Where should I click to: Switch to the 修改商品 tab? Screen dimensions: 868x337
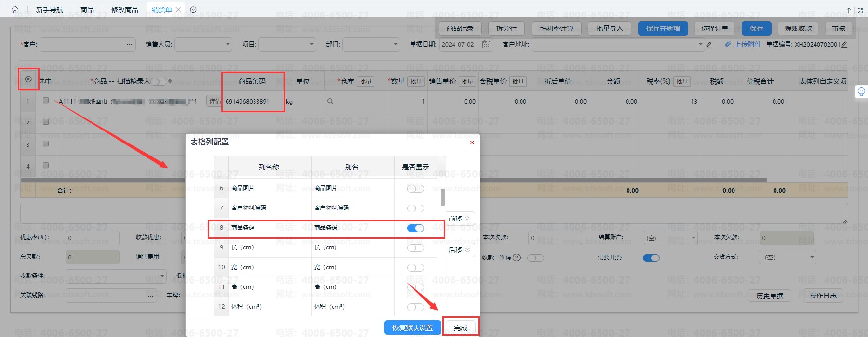click(x=124, y=10)
